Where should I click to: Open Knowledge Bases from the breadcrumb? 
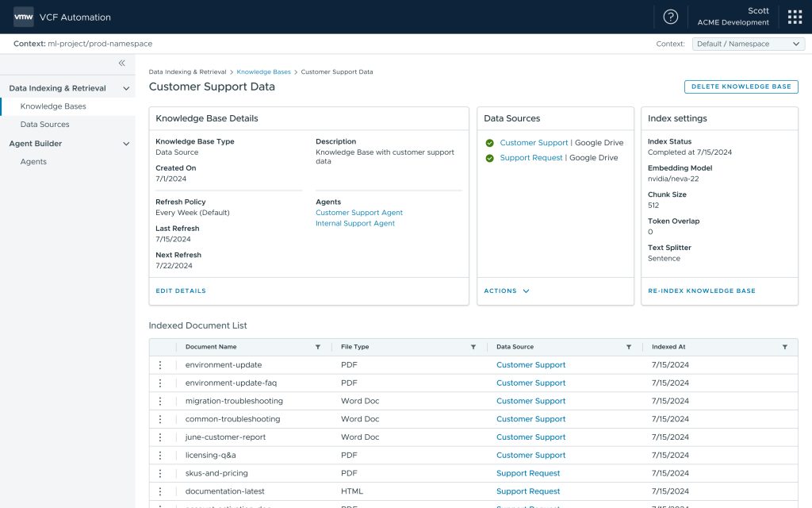coord(265,71)
